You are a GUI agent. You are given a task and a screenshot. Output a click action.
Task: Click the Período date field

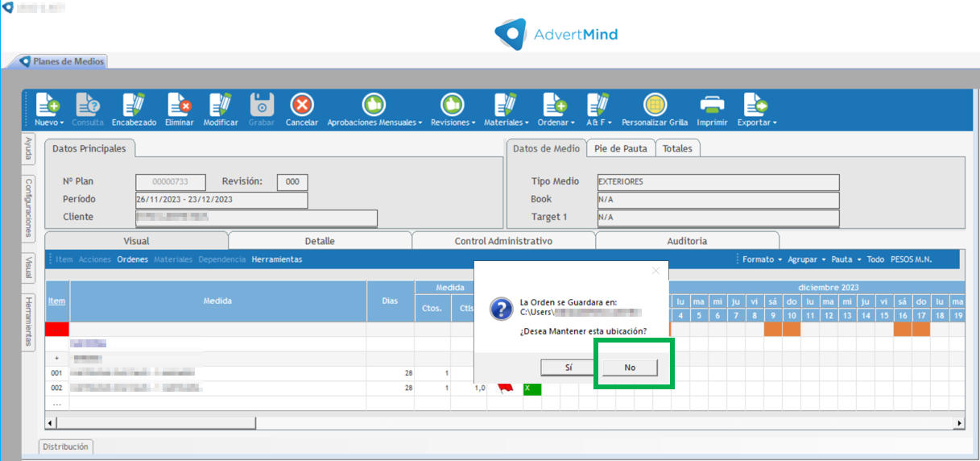[x=221, y=200]
